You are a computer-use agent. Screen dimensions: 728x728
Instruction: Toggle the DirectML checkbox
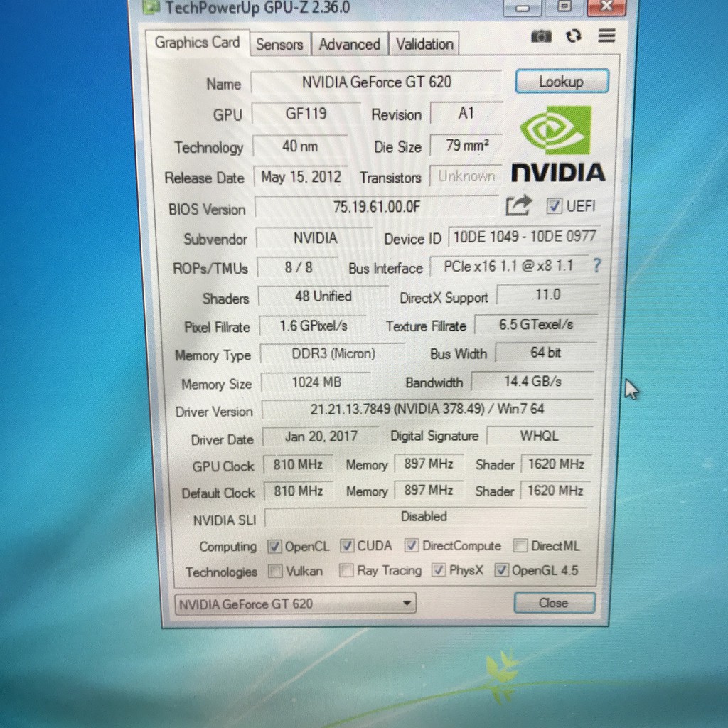tap(520, 546)
